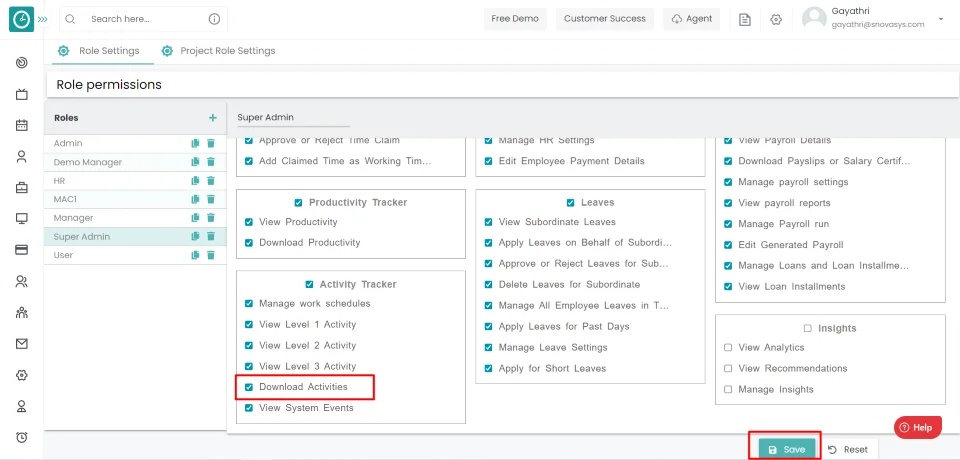Open the sidebar calendar icon
Screen dimensions: 960x460
(x=21, y=125)
